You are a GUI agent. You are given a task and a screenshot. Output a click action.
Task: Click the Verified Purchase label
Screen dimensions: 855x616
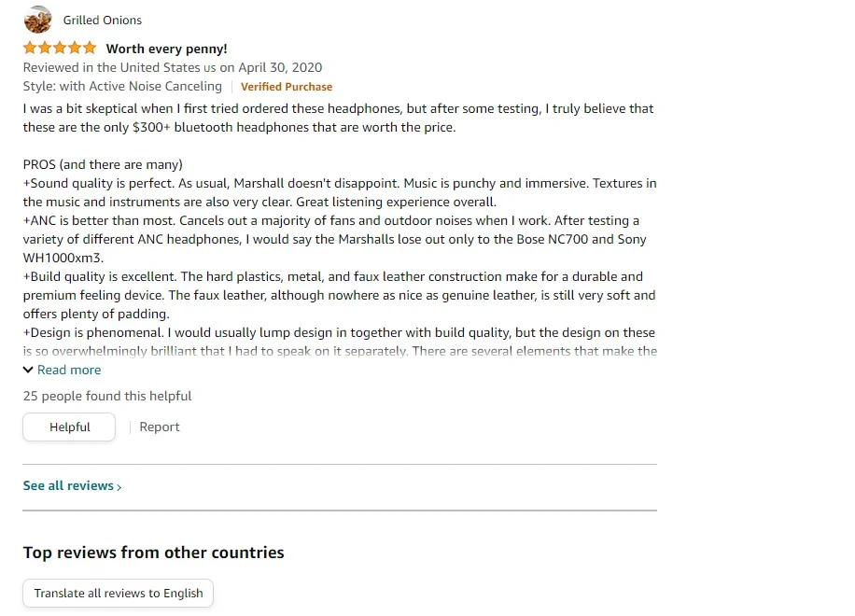click(x=287, y=87)
